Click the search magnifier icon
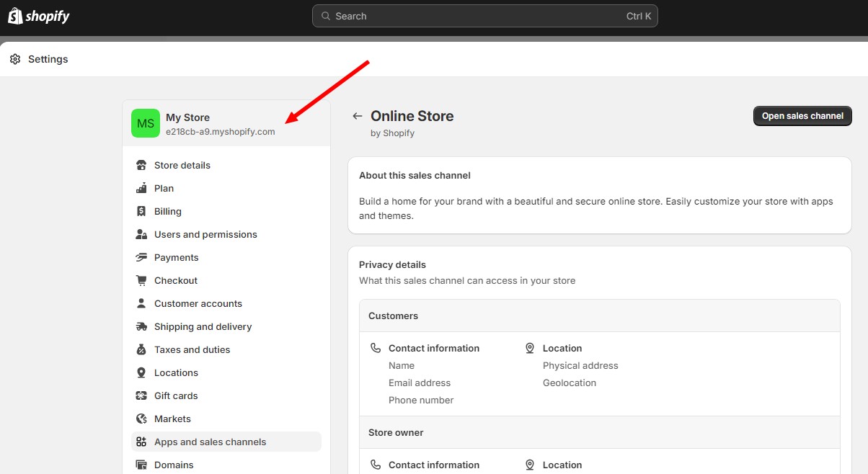 pos(326,16)
